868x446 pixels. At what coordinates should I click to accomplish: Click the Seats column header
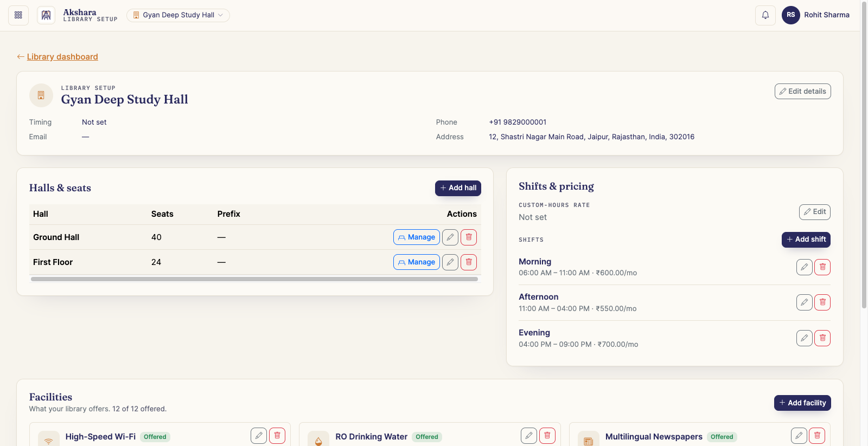(x=162, y=214)
